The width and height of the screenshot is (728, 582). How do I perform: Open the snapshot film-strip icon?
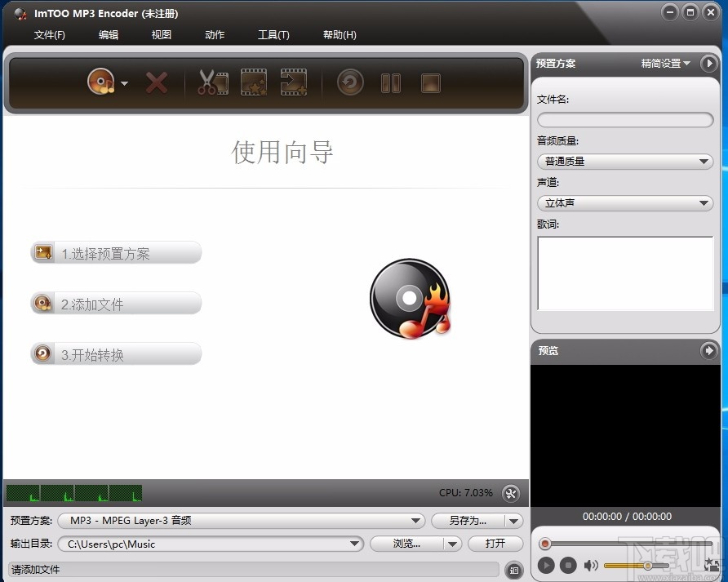click(253, 82)
